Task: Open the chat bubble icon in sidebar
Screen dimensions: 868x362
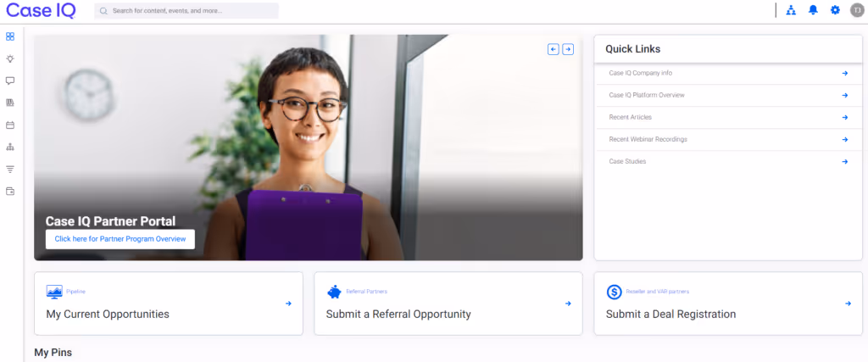Action: pyautogui.click(x=10, y=81)
